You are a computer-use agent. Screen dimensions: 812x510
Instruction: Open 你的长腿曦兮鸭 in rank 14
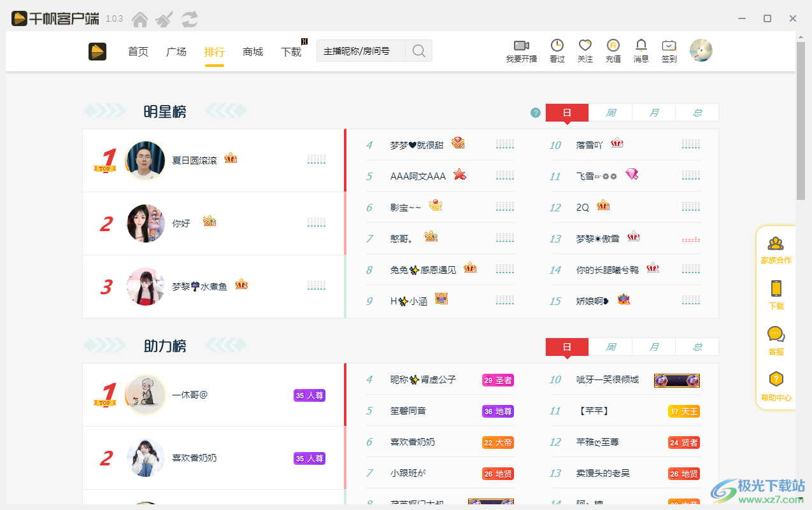(x=608, y=270)
